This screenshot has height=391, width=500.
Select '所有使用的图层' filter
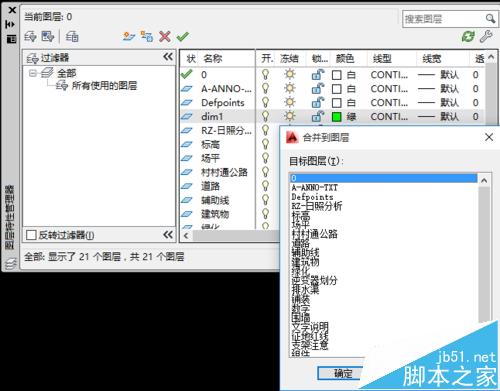104,86
